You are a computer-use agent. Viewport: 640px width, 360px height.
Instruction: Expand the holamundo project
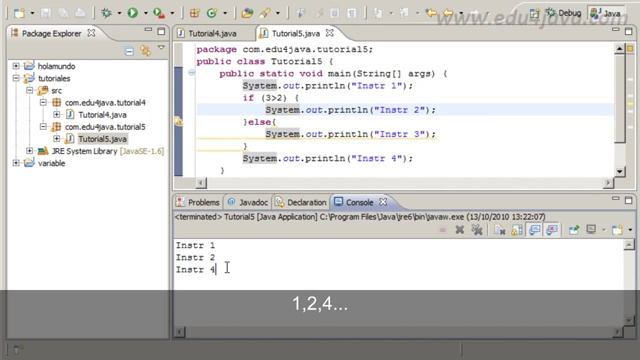16,66
